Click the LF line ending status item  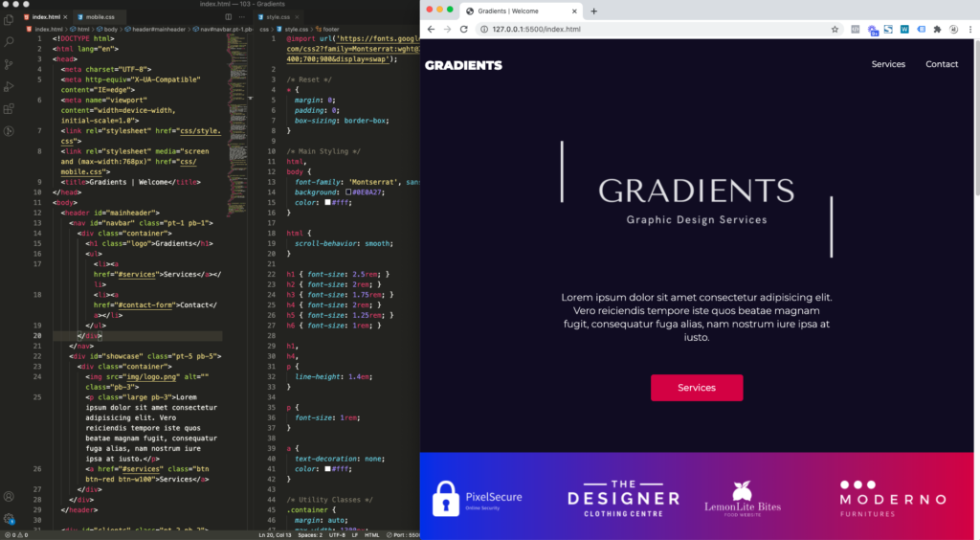(355, 535)
